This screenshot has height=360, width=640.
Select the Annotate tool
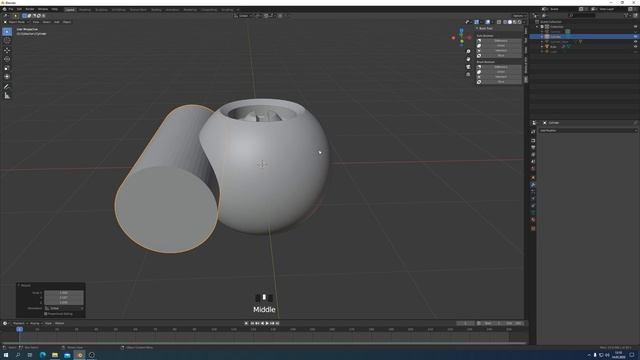tap(7, 87)
